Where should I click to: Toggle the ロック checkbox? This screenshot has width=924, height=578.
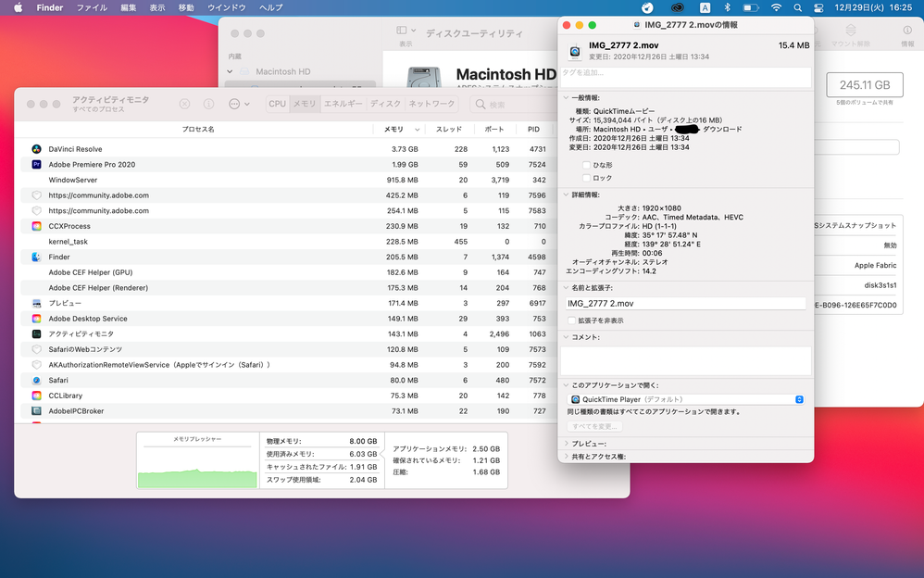point(586,178)
